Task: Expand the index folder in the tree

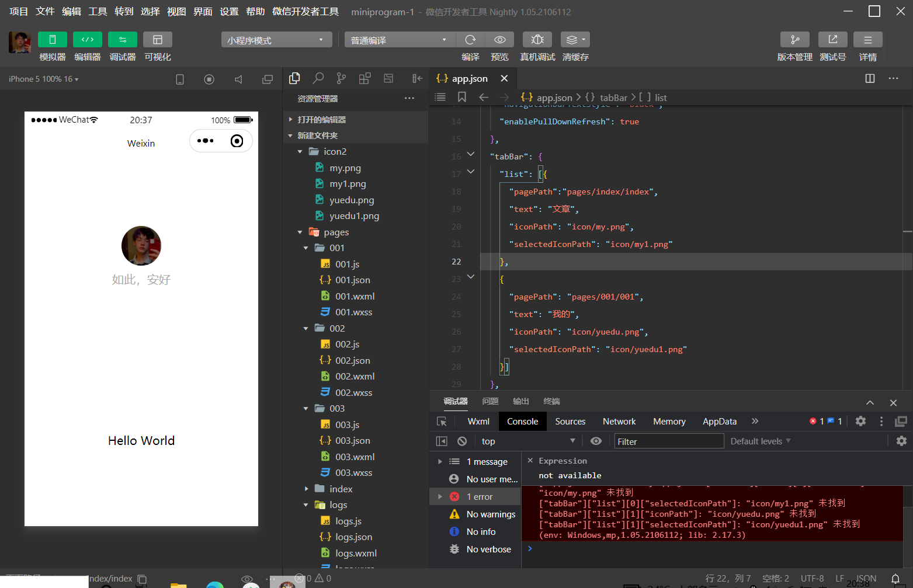Action: pos(341,489)
